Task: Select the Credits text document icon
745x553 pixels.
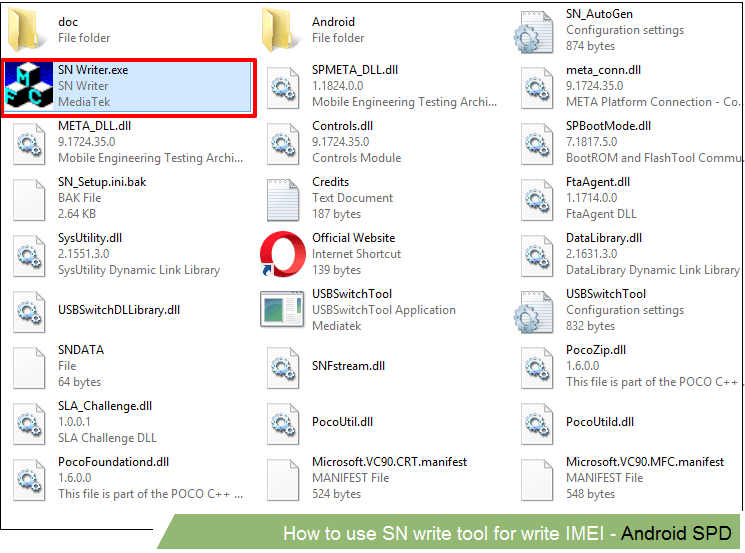Action: (283, 200)
